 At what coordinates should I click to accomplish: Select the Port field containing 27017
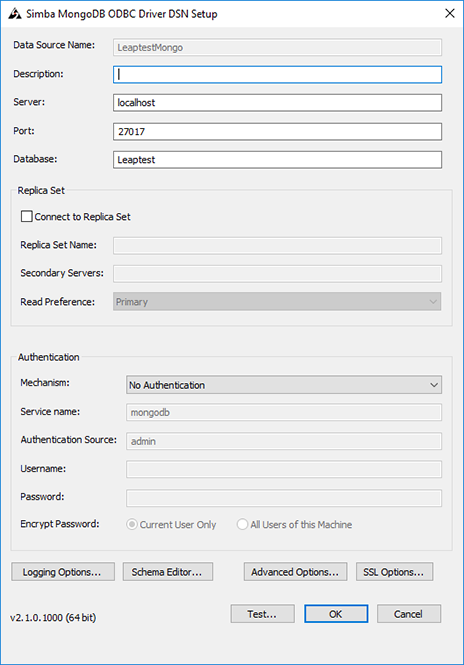tap(277, 131)
